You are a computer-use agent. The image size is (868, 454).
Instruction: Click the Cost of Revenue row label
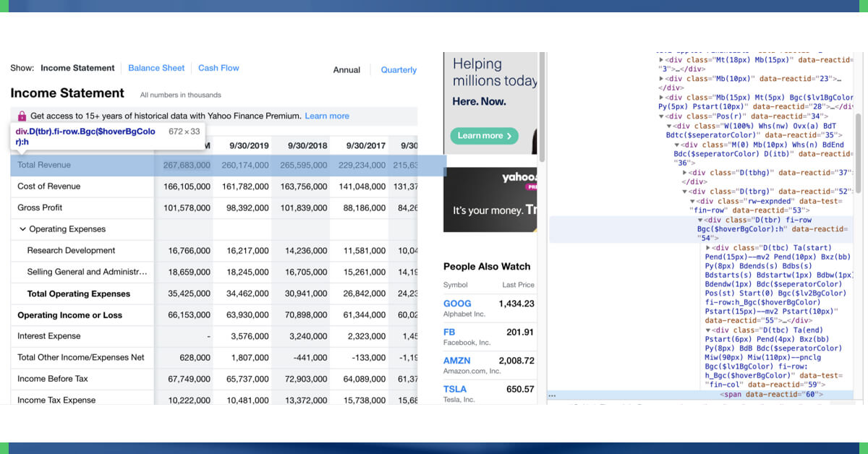click(x=48, y=187)
